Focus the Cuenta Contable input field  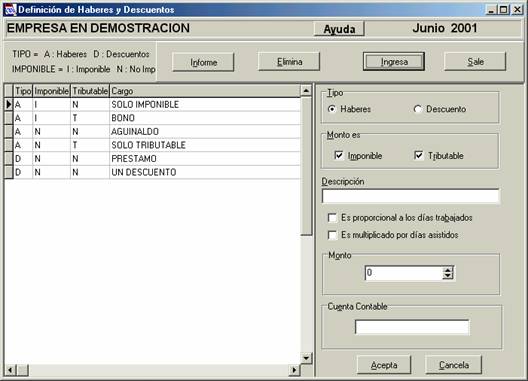pos(412,327)
